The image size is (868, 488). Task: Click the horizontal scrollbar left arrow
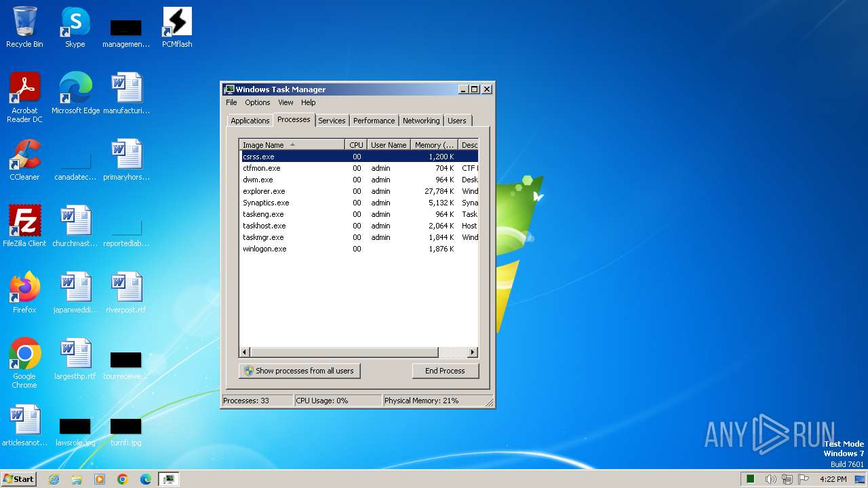[245, 352]
